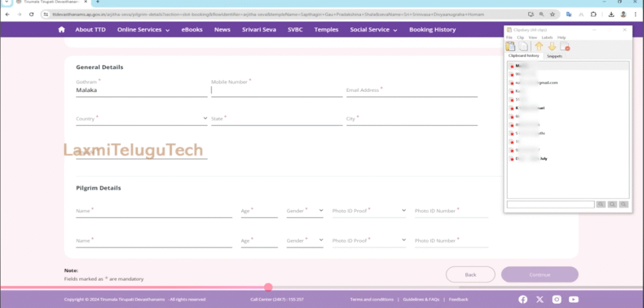Focus the Mobile Number input field
This screenshot has width=644, height=308.
point(277,91)
